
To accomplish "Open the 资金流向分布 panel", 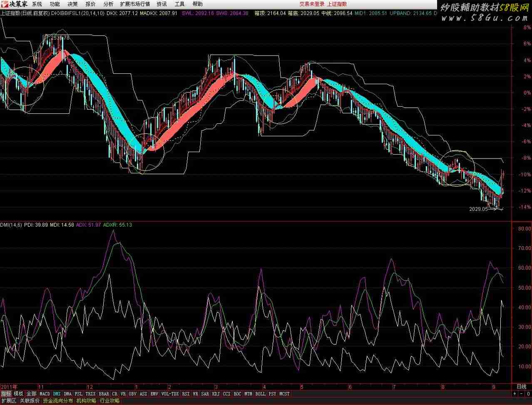I will tap(58, 401).
